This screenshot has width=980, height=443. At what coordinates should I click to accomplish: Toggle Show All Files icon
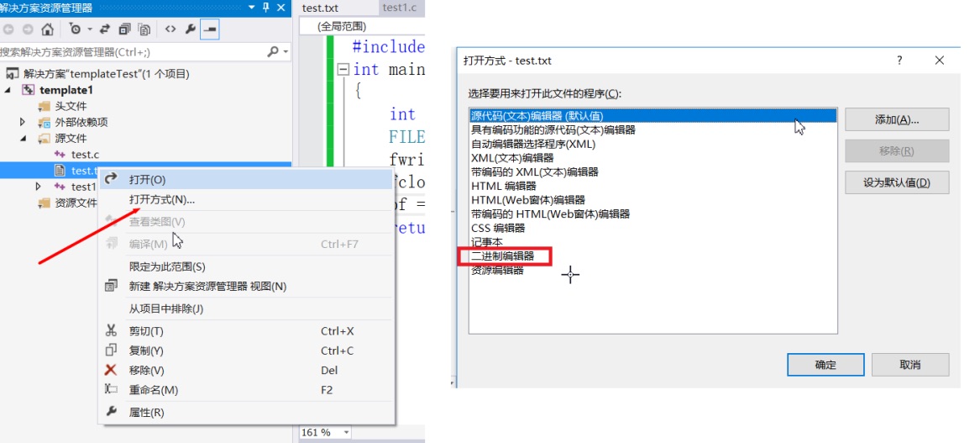click(144, 29)
